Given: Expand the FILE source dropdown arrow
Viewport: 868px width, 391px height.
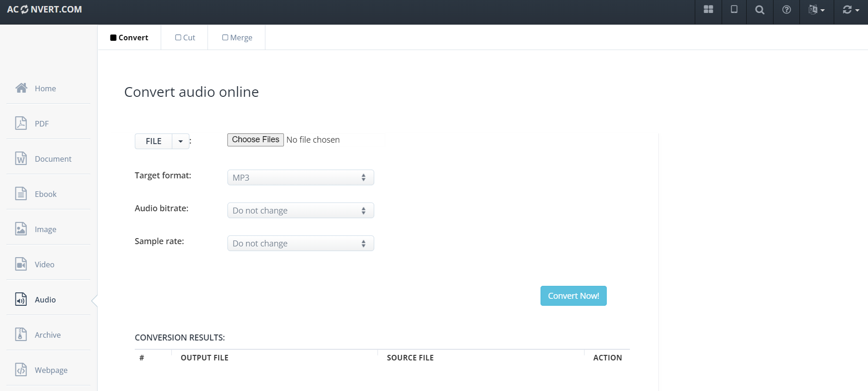Looking at the screenshot, I should pyautogui.click(x=181, y=141).
